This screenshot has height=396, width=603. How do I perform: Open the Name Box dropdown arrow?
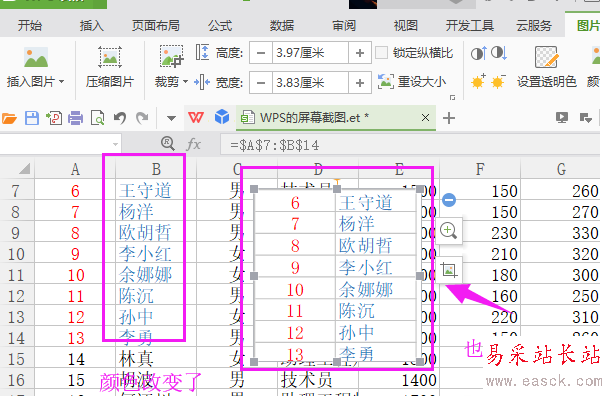(115, 145)
